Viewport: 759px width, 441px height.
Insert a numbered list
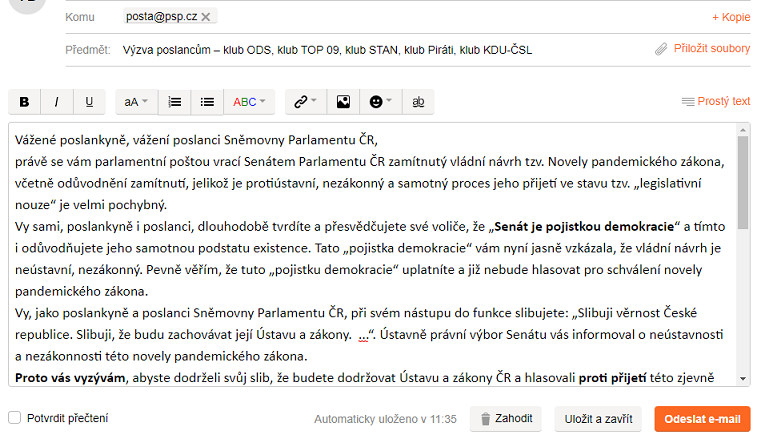point(175,102)
